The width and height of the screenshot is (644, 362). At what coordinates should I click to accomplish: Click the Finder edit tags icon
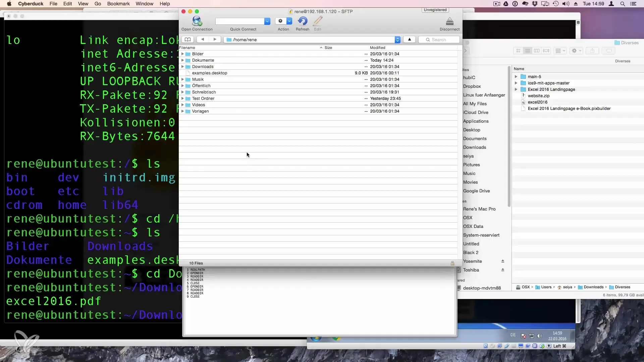pyautogui.click(x=608, y=51)
